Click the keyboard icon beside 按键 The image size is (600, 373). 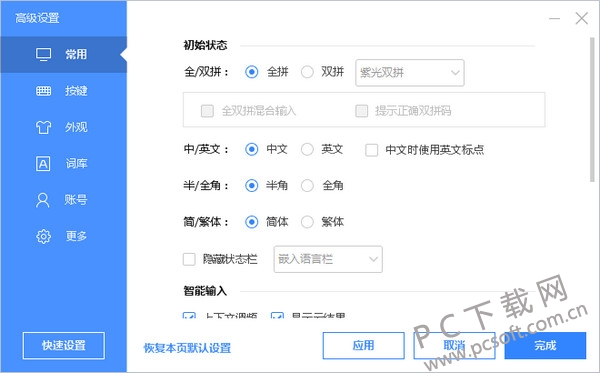pos(43,91)
